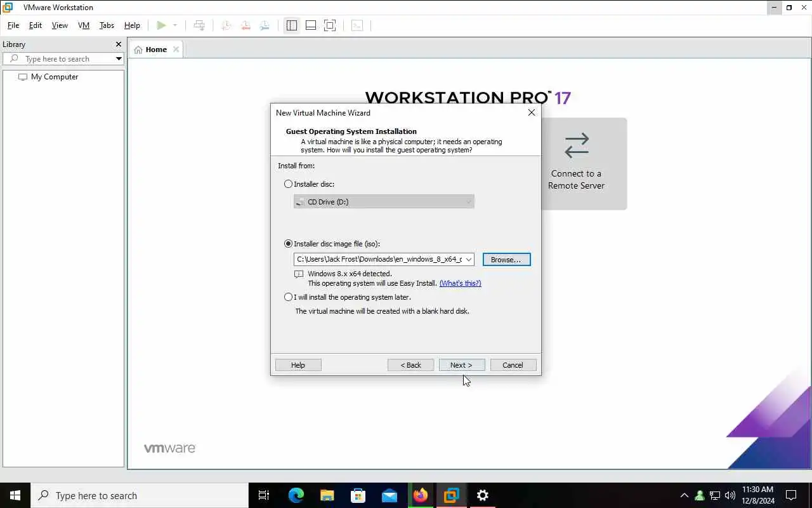The width and height of the screenshot is (812, 508).
Task: Open the power options dropdown arrow
Action: click(175, 25)
